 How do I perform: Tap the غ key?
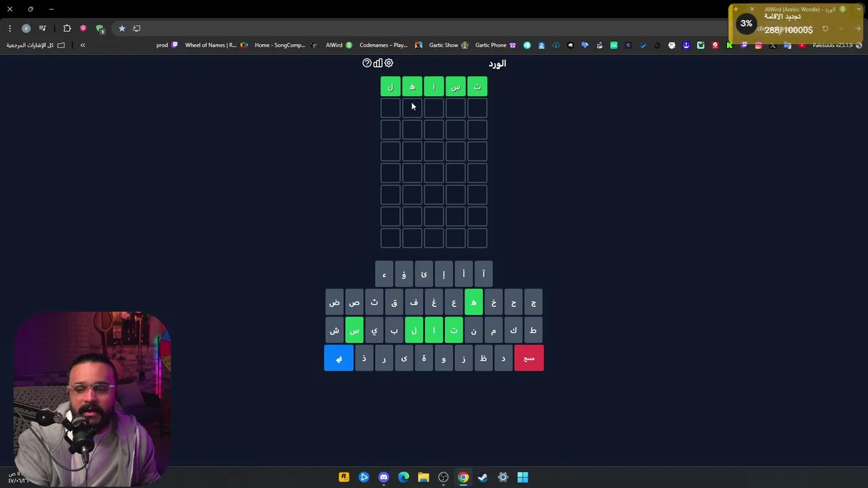434,302
